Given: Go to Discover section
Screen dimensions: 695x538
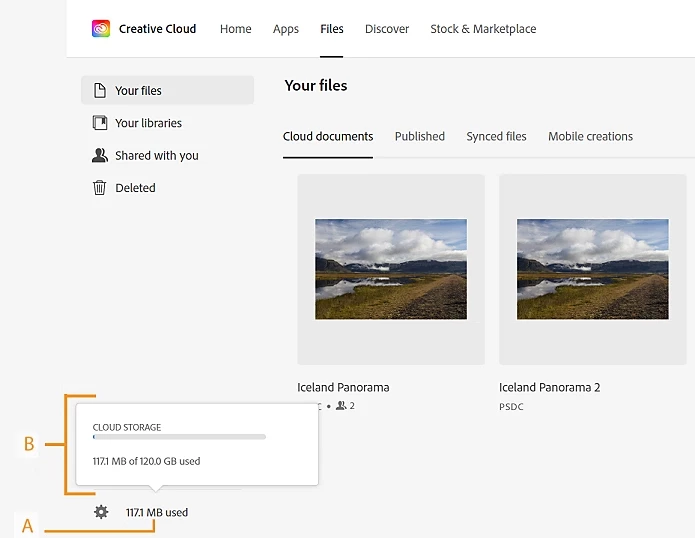Looking at the screenshot, I should tap(387, 29).
